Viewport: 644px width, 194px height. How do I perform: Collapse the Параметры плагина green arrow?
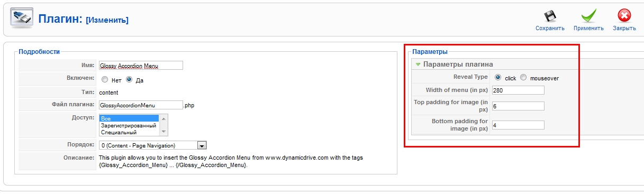(418, 64)
